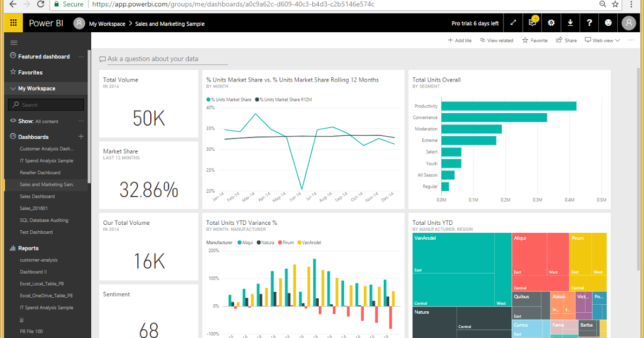Open Favorites in the navigation pane
The width and height of the screenshot is (644, 338).
[31, 72]
